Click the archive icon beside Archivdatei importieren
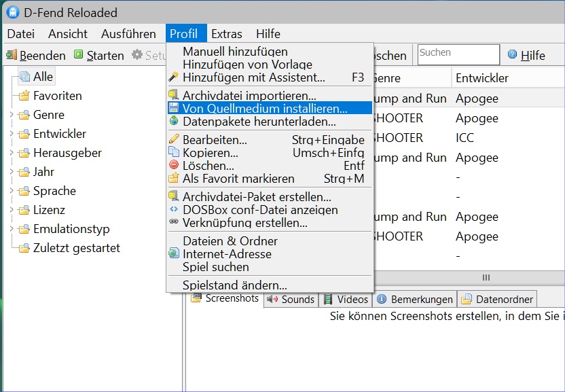565x392 pixels. click(174, 95)
